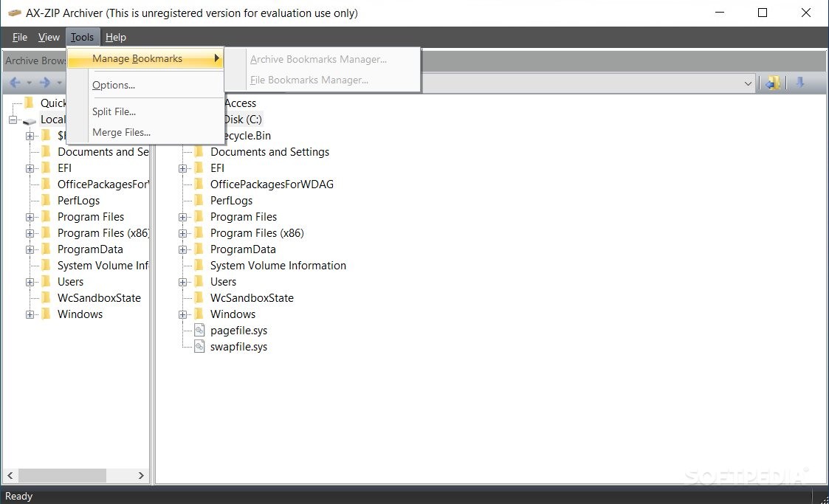
Task: Expand Program Files (x86) in right pane
Action: click(x=182, y=233)
